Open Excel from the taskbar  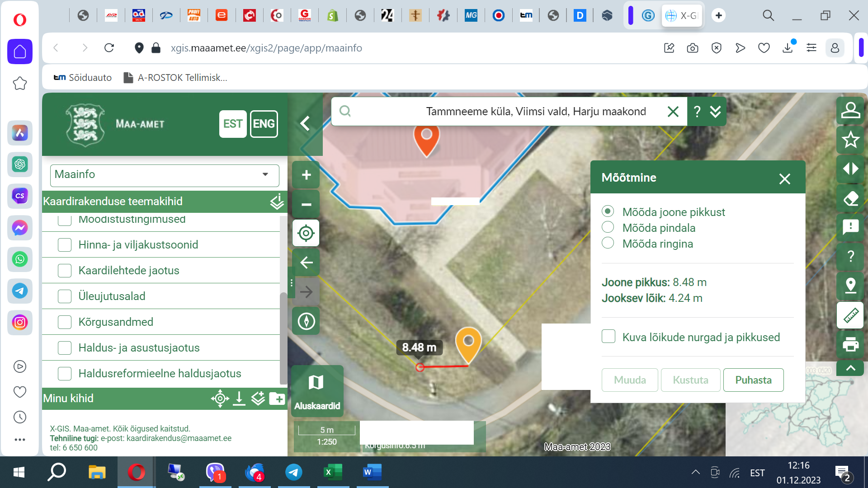point(333,473)
